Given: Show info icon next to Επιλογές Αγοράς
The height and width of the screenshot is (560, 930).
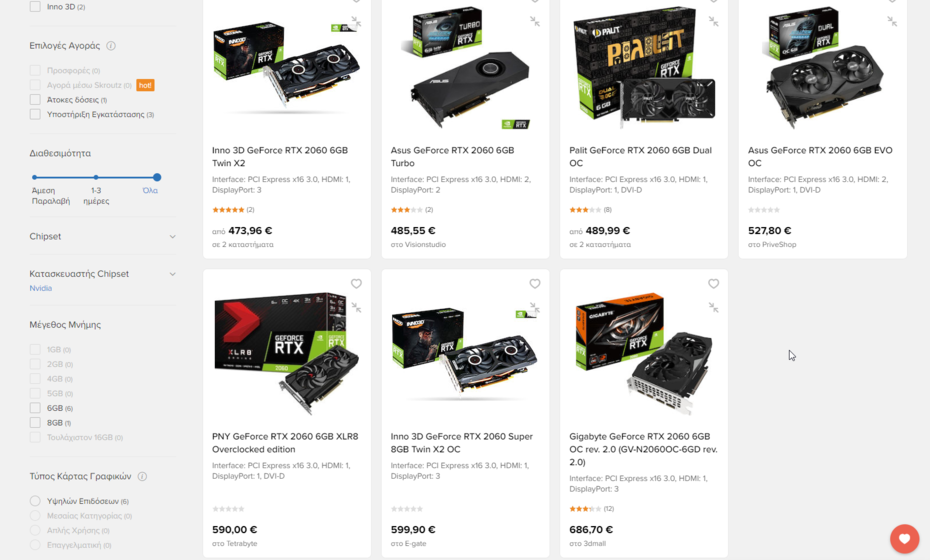Looking at the screenshot, I should tap(111, 46).
